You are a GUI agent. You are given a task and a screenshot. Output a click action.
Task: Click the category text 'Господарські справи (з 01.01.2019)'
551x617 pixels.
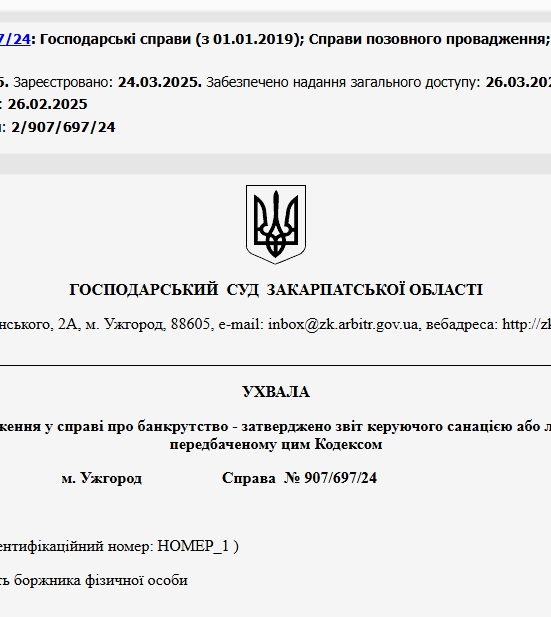pos(170,39)
